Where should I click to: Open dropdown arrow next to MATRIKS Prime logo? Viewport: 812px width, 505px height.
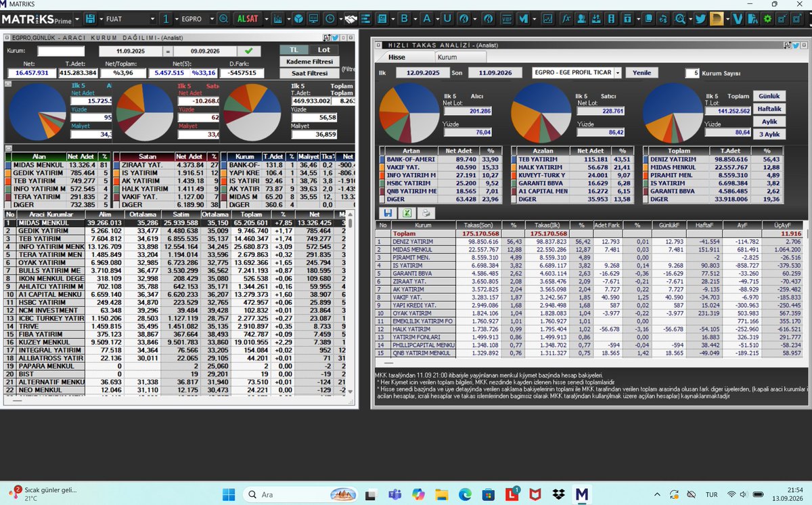pyautogui.click(x=76, y=19)
